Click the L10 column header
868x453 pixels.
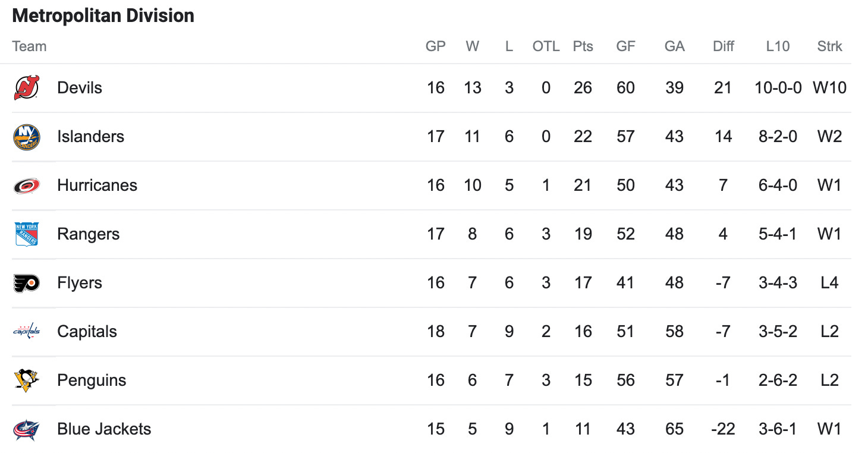(778, 46)
